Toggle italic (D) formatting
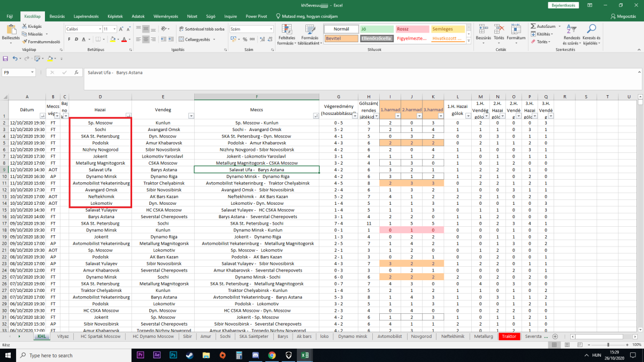Screen dimensions: 644x362 [76, 40]
